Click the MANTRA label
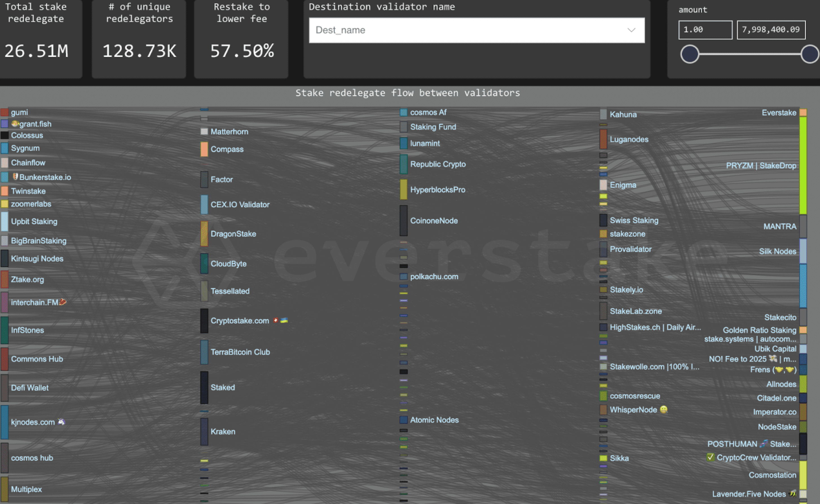Screen dimensions: 820x504 click(x=780, y=226)
